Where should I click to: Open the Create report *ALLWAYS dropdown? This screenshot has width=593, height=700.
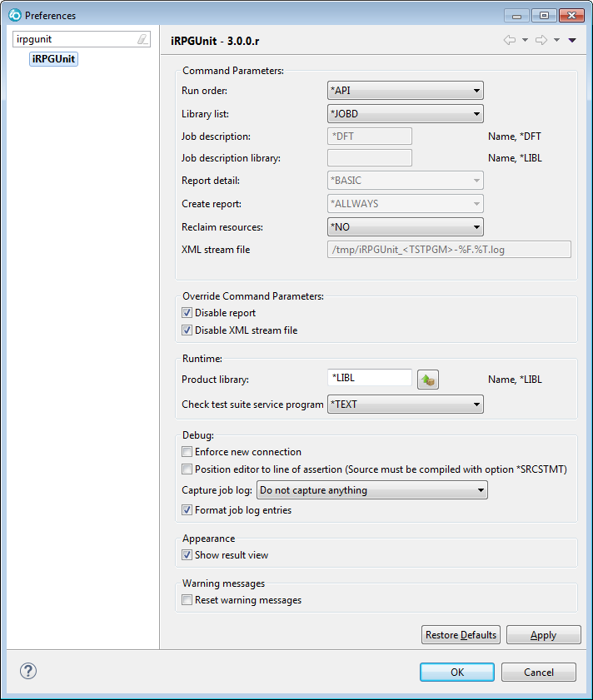(x=406, y=204)
